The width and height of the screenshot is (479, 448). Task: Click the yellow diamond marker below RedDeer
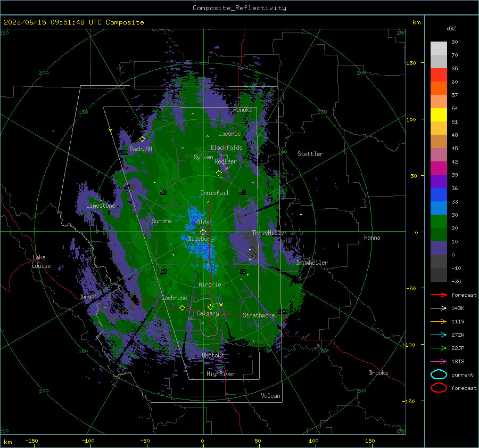(219, 173)
